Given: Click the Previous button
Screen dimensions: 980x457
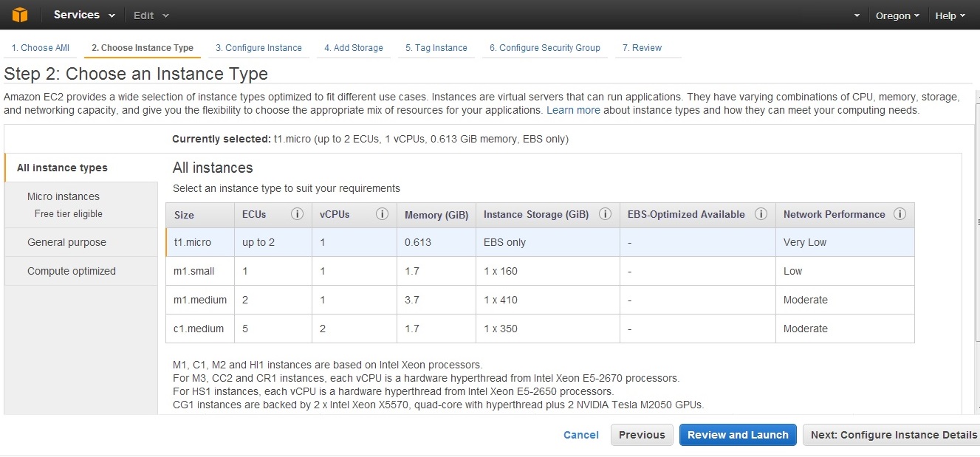Looking at the screenshot, I should tap(642, 435).
